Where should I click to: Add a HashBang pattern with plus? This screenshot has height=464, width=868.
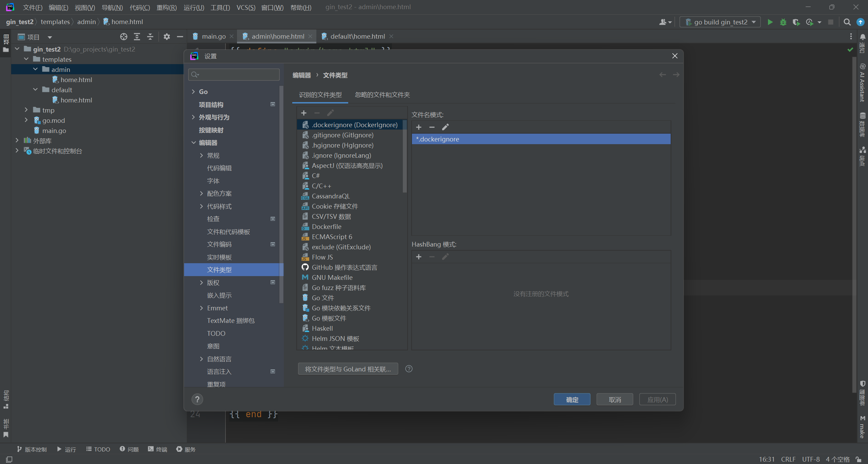419,257
